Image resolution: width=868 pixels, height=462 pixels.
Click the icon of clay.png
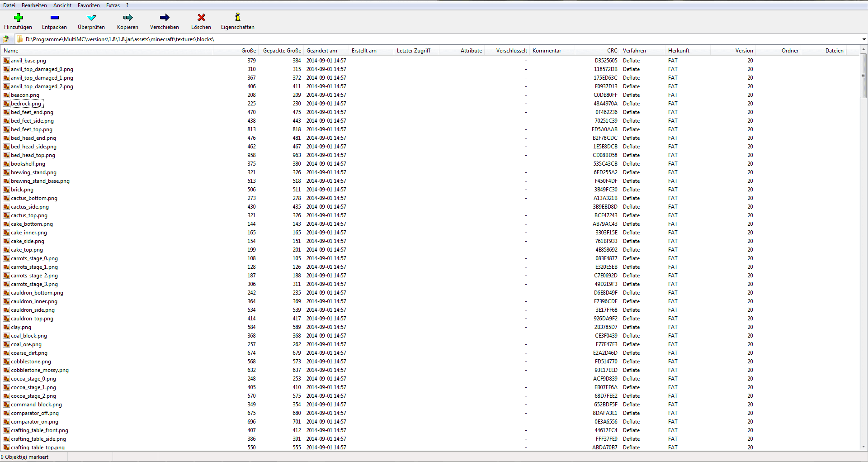[x=6, y=327]
